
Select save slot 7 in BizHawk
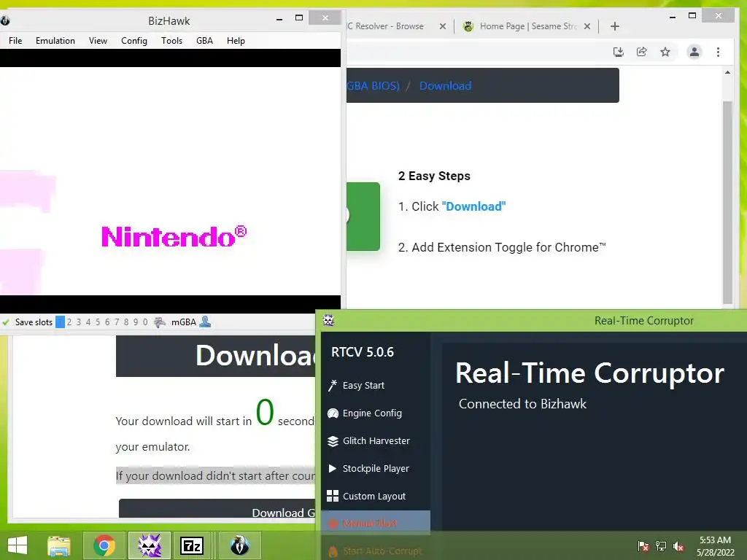click(x=117, y=322)
